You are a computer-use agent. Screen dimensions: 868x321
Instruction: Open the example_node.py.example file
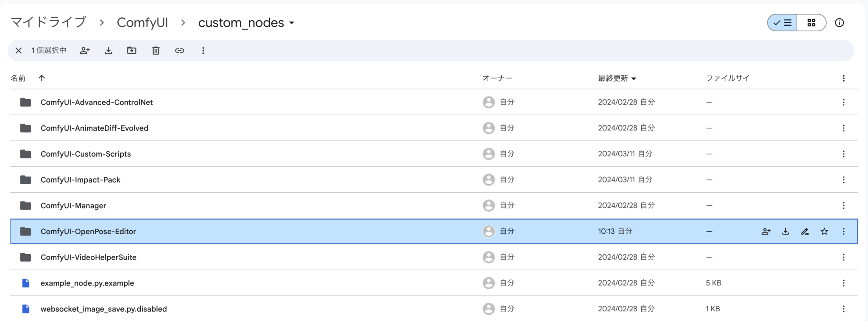pyautogui.click(x=87, y=283)
